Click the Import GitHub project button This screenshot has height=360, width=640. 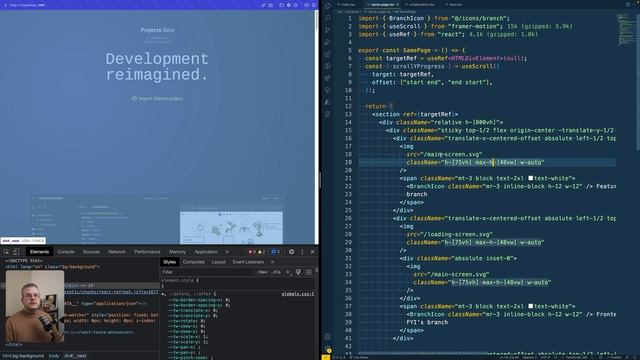157,98
